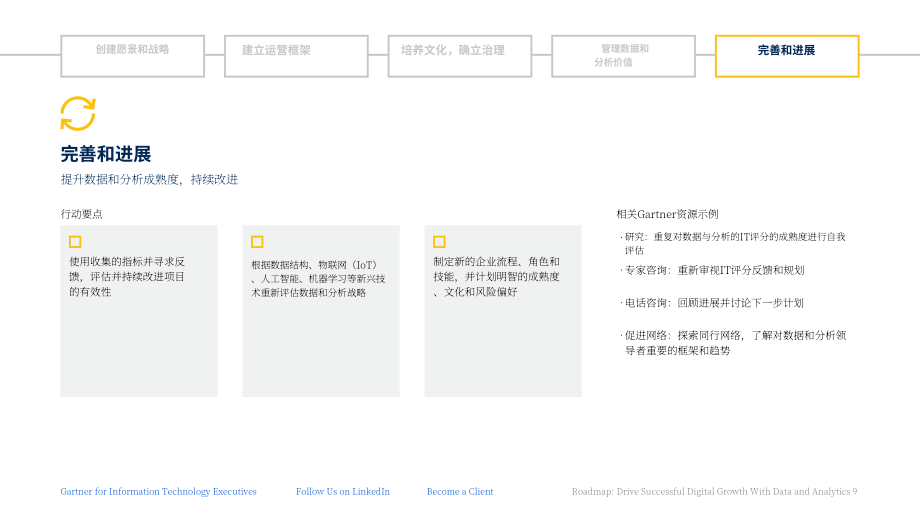Click card text 使用收集的指标并寻求反馈
The height and width of the screenshot is (518, 920).
pos(127,276)
